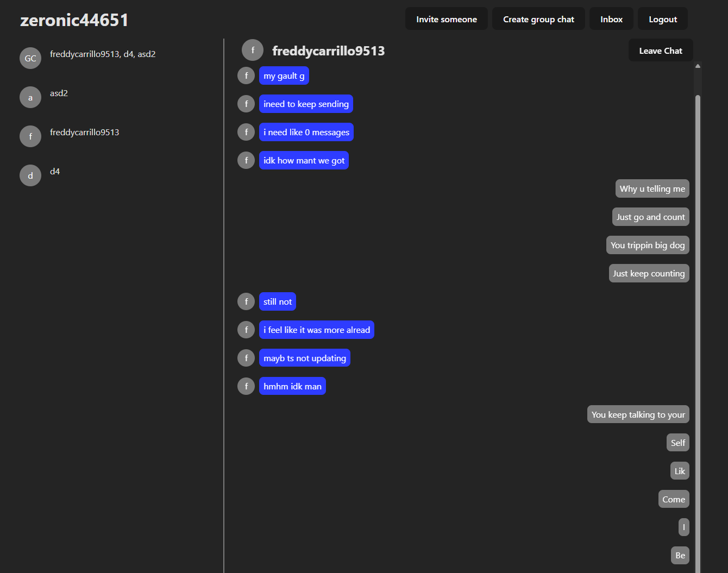Leave the current chat with Leave Chat
The image size is (728, 573).
(x=661, y=51)
